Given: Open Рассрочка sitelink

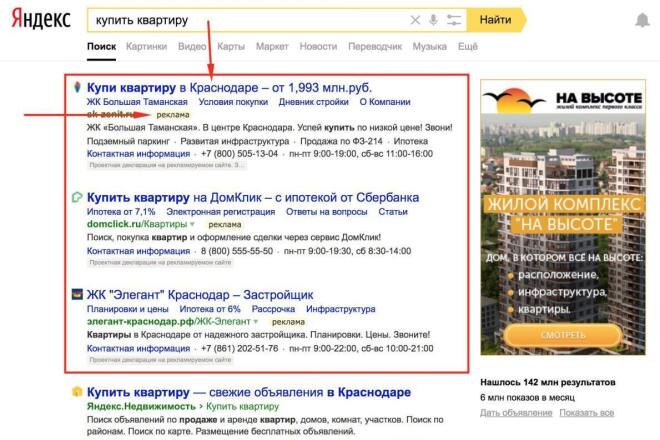Looking at the screenshot, I should pos(273,309).
